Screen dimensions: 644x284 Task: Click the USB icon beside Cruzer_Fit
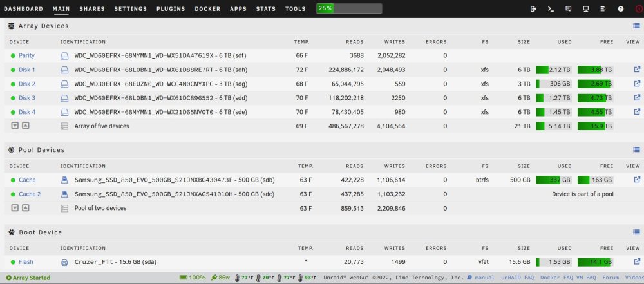pyautogui.click(x=64, y=262)
